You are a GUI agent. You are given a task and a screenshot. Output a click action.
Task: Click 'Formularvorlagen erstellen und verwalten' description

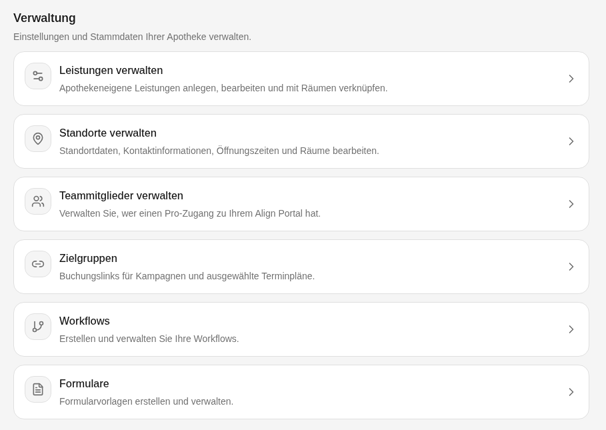(x=146, y=401)
